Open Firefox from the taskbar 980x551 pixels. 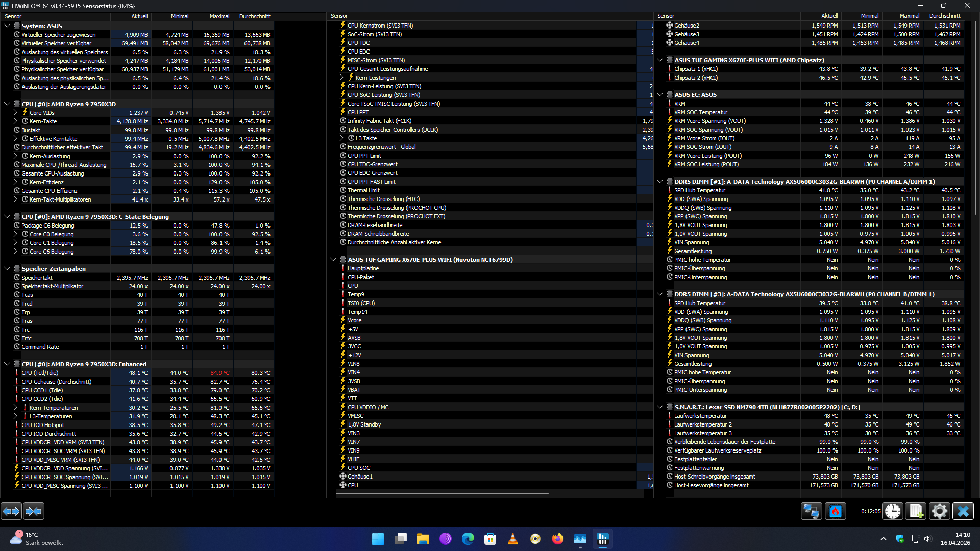(557, 539)
